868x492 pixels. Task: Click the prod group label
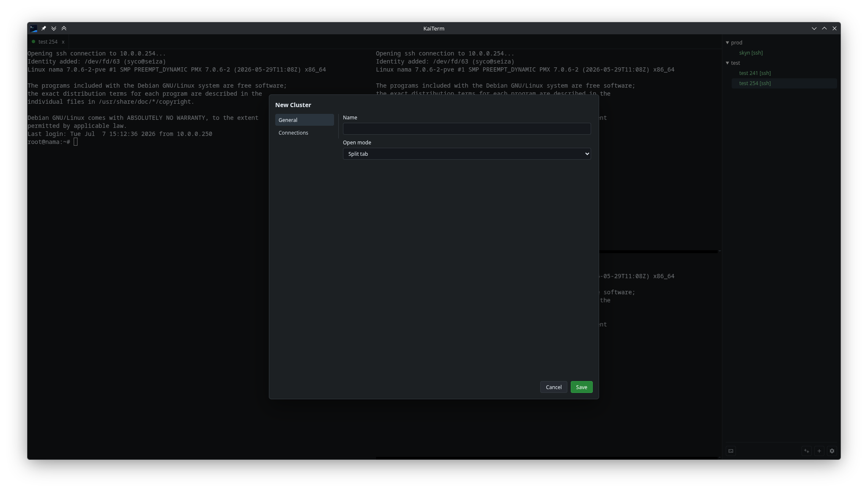(x=736, y=43)
